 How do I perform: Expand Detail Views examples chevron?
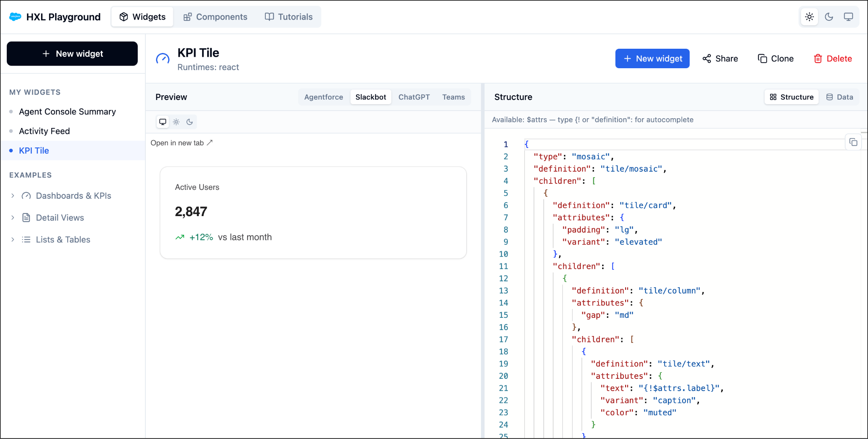[x=13, y=217]
